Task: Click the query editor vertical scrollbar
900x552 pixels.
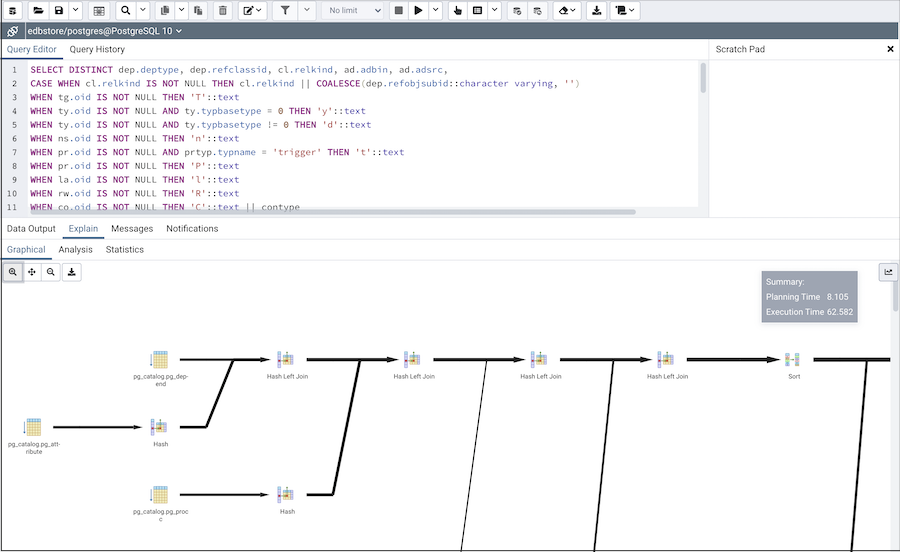Action: coord(703,78)
